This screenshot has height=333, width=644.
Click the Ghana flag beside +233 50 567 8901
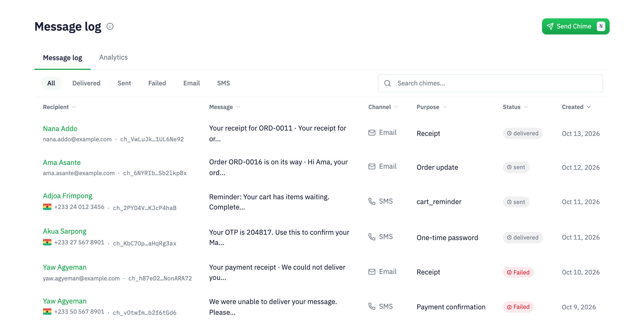(47, 312)
